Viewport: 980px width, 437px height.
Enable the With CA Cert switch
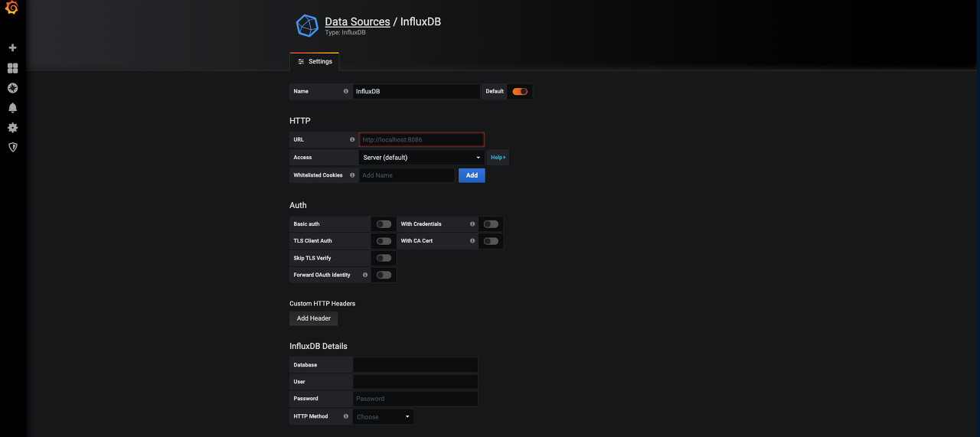[491, 241]
